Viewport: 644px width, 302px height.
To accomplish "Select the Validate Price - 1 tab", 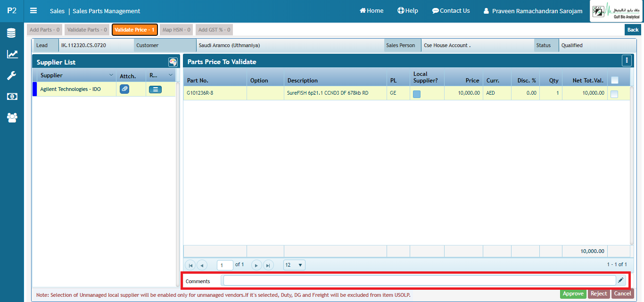I will [135, 30].
